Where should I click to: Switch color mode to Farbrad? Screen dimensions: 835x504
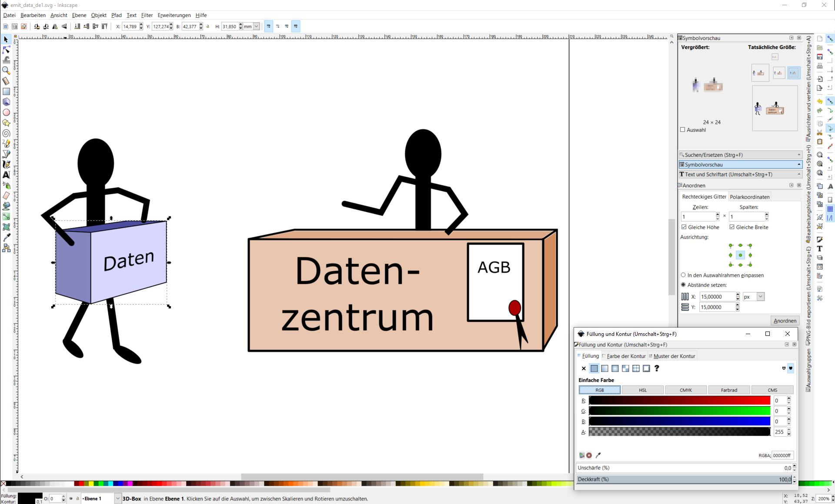[x=729, y=390]
